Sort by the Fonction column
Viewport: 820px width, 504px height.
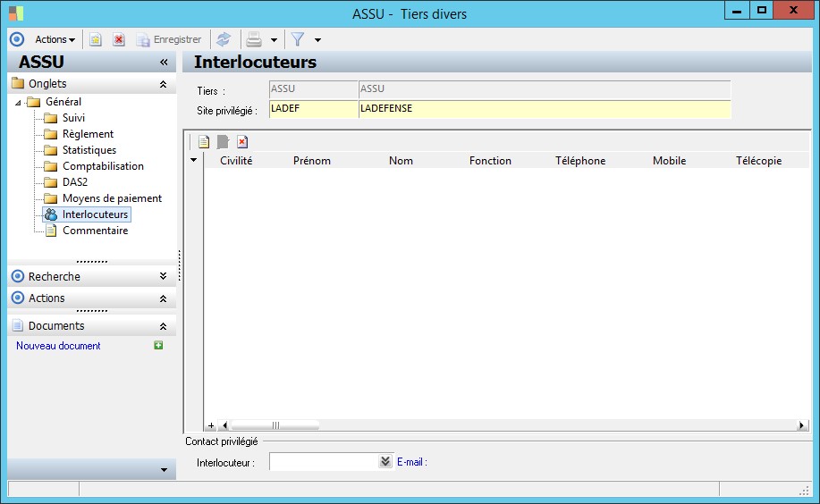pos(490,161)
